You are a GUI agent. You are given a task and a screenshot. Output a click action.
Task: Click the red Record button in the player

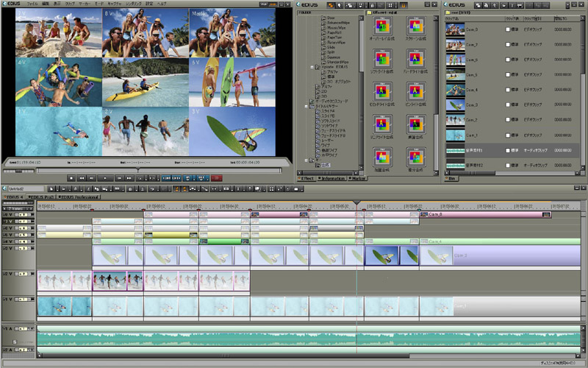point(217,177)
